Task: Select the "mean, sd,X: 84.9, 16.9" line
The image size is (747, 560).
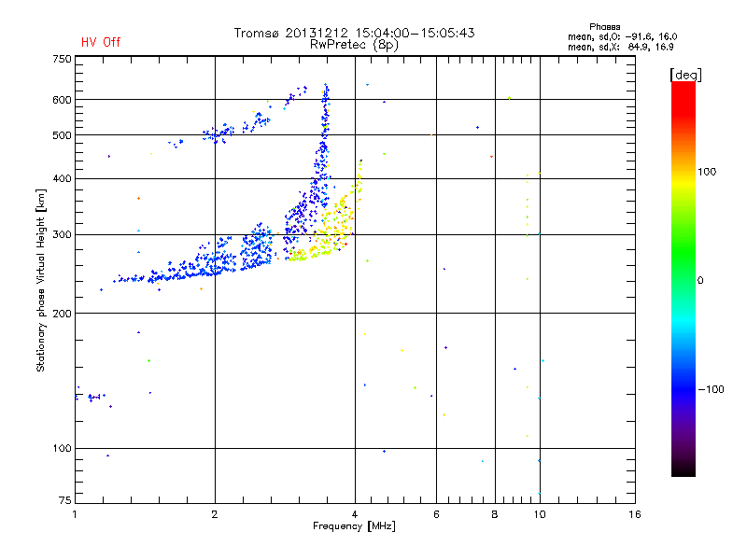Action: (620, 47)
